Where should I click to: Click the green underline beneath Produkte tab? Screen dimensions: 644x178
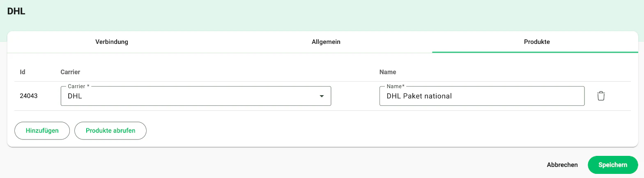[x=535, y=52]
